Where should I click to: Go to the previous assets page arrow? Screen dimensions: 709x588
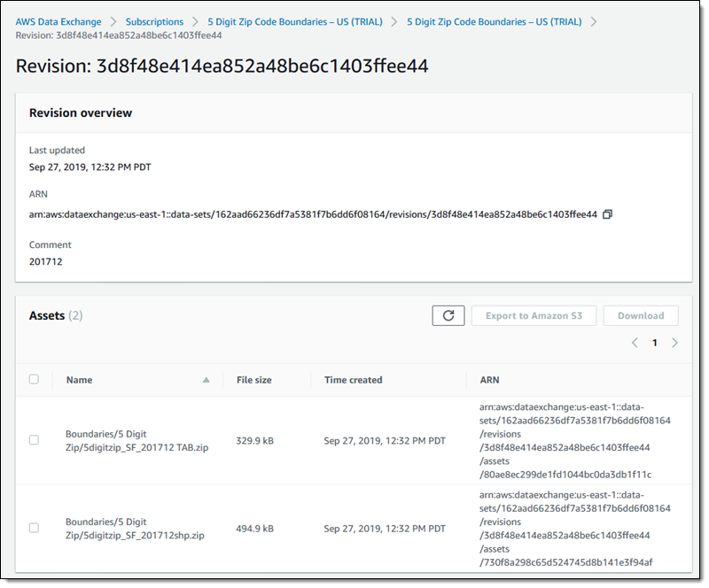[x=635, y=343]
